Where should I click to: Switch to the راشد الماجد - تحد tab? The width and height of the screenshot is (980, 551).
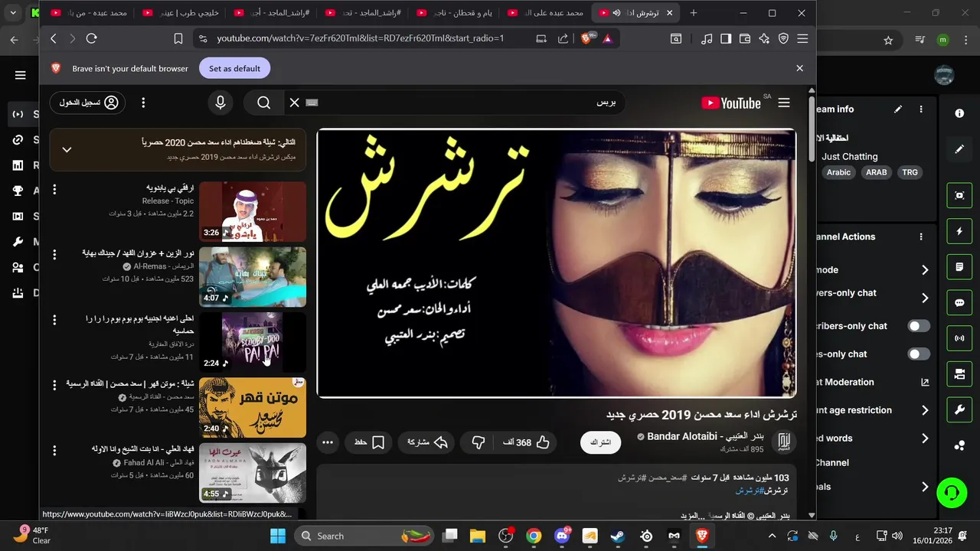361,13
